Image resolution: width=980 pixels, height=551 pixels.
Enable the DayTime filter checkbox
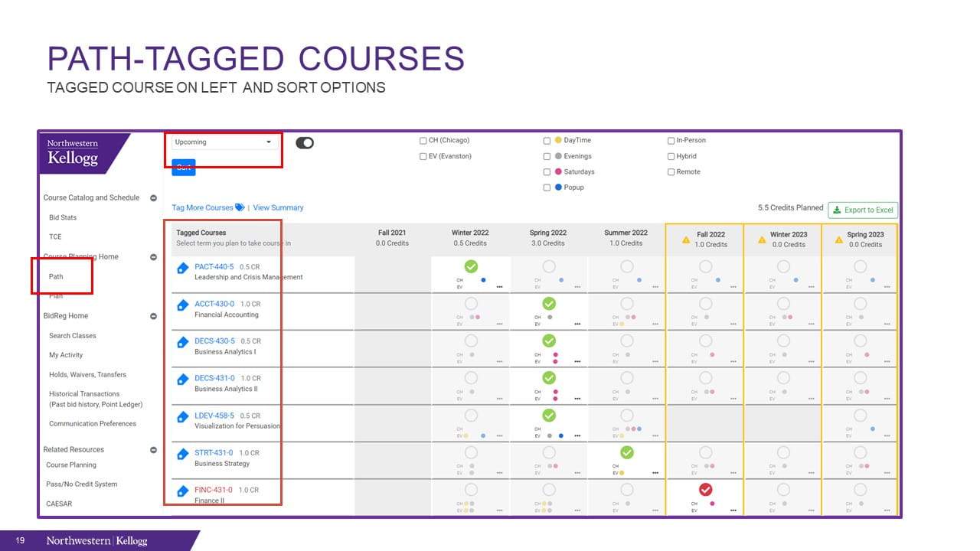[547, 141]
